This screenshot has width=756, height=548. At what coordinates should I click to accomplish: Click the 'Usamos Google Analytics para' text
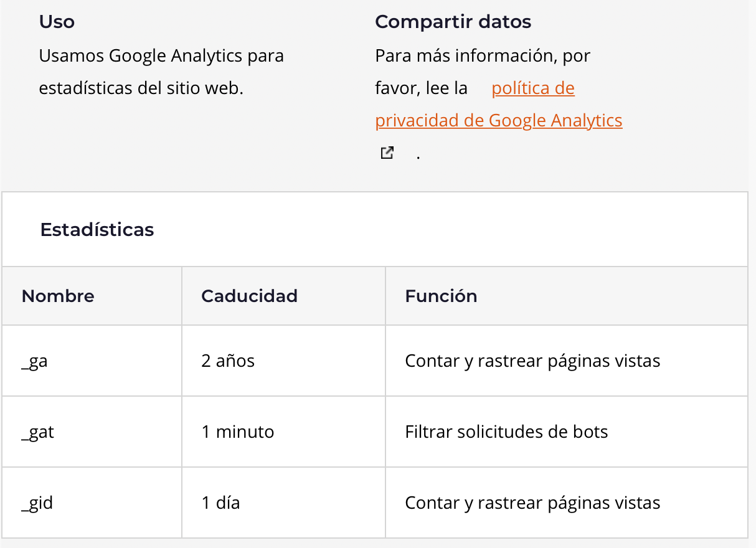[x=161, y=56]
